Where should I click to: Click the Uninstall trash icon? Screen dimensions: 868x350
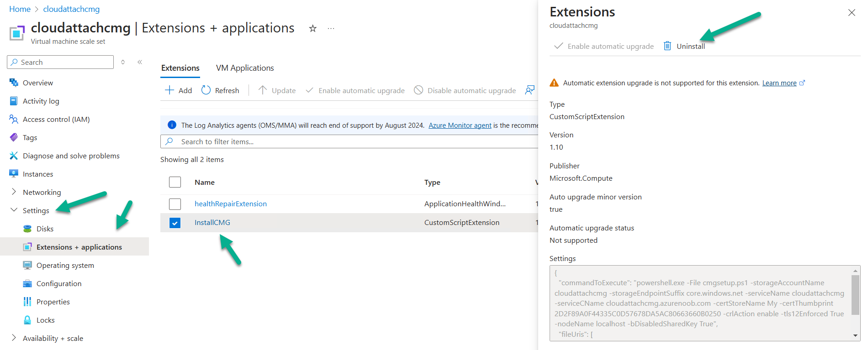pyautogui.click(x=667, y=46)
